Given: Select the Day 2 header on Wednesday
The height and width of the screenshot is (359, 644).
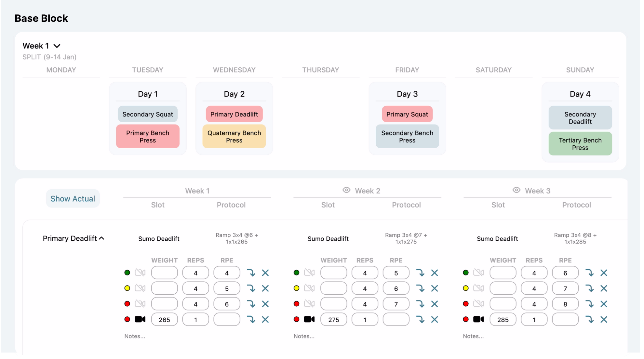Looking at the screenshot, I should (234, 94).
